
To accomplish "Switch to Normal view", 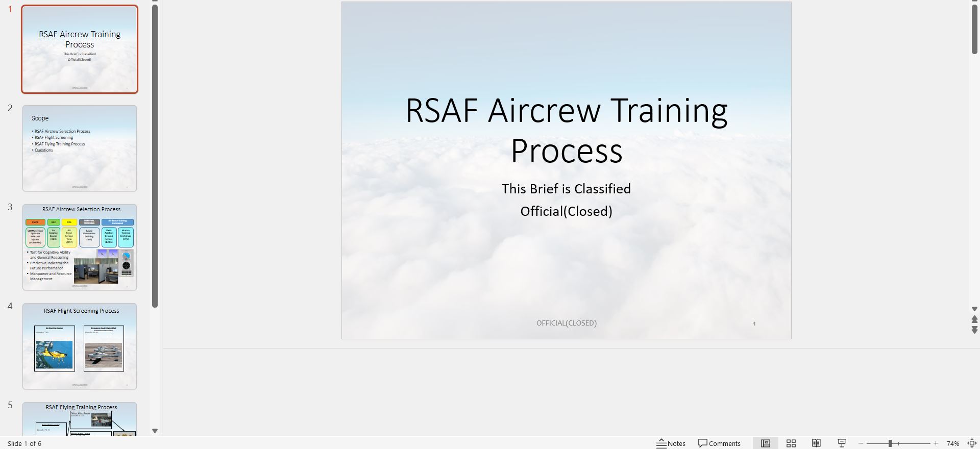I will [x=766, y=443].
